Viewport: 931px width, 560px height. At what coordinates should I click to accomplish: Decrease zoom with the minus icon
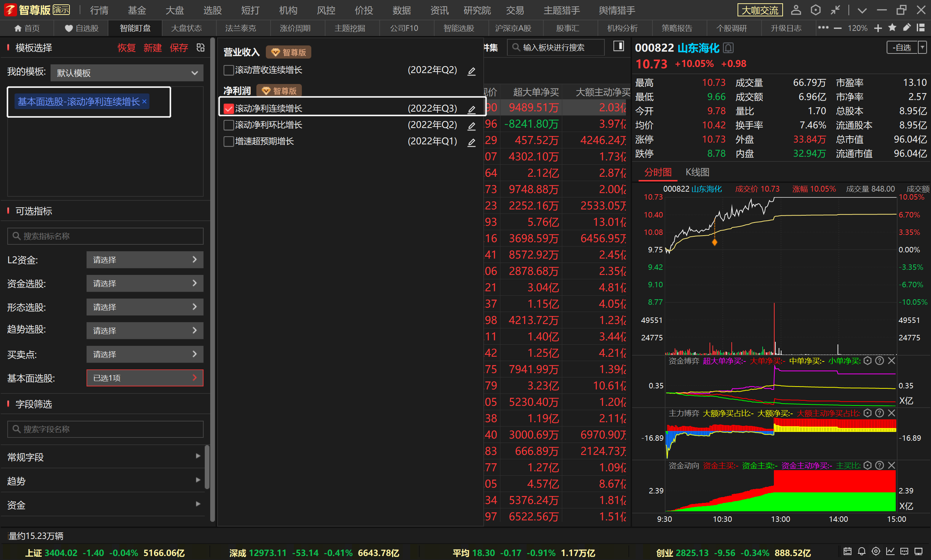(x=838, y=28)
